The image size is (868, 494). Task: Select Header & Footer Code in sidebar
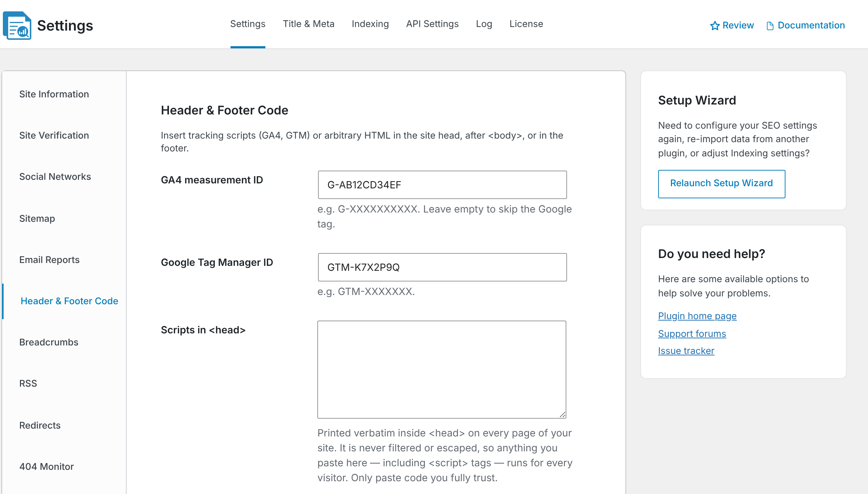69,301
